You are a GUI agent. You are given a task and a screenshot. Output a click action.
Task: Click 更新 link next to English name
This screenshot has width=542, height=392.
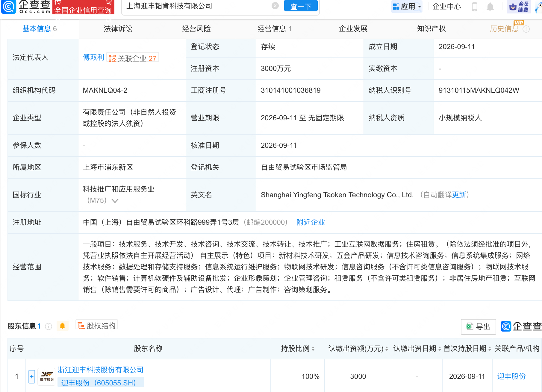[x=459, y=195]
